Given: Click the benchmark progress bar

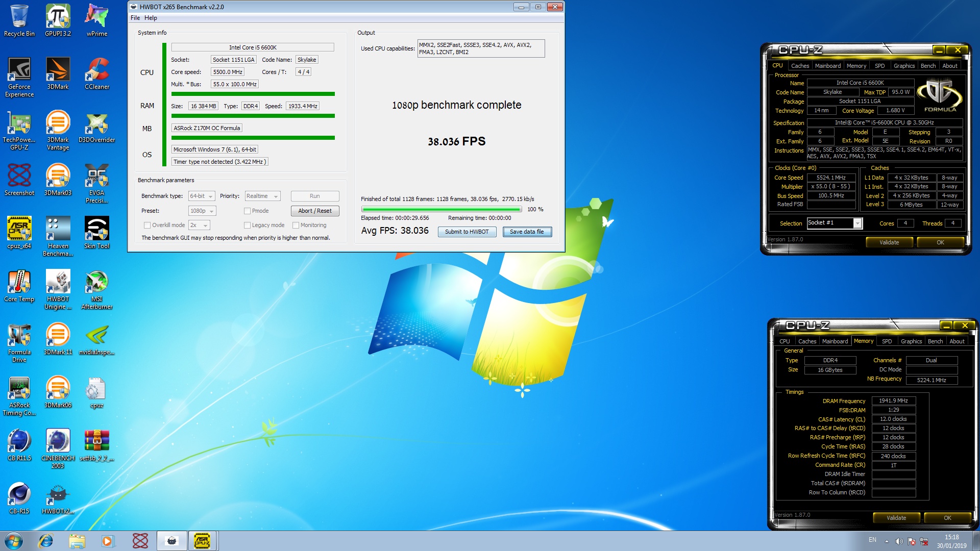Looking at the screenshot, I should pyautogui.click(x=441, y=209).
